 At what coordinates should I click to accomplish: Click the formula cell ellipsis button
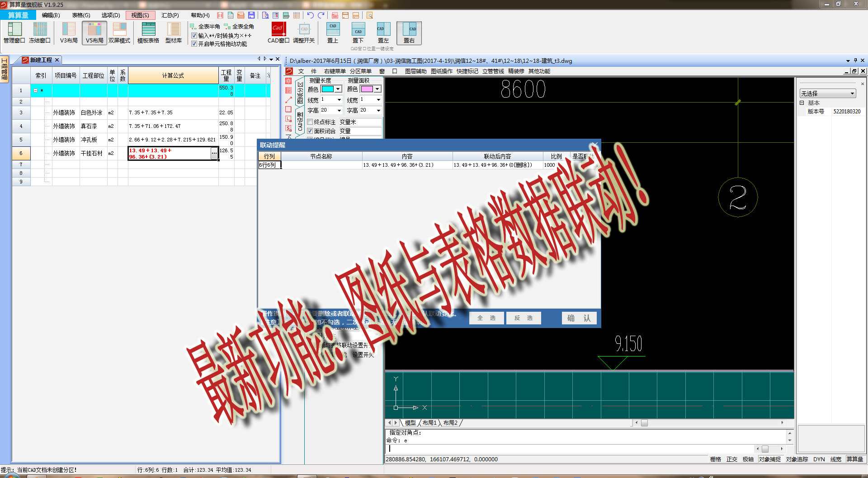[214, 154]
